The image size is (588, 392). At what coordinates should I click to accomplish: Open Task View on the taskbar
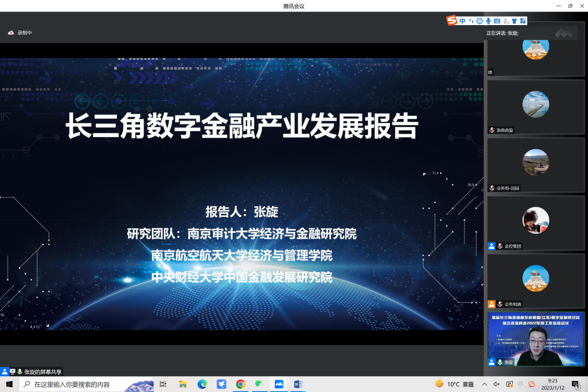click(x=163, y=384)
